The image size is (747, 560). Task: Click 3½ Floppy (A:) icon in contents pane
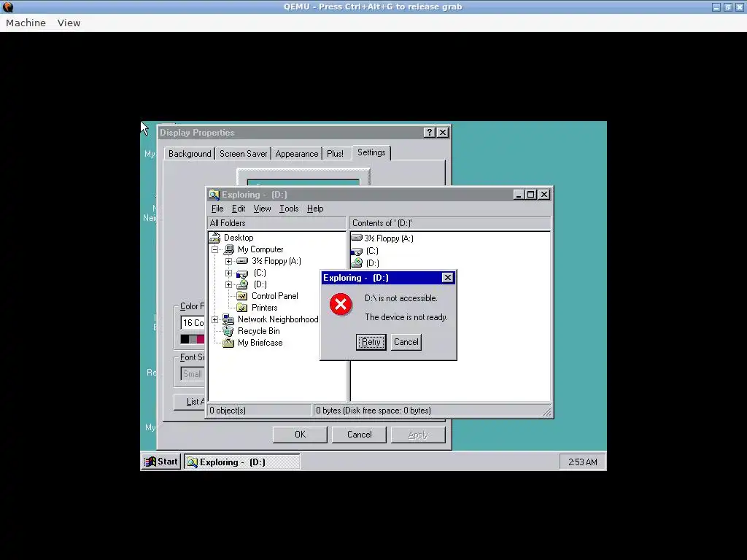[357, 238]
